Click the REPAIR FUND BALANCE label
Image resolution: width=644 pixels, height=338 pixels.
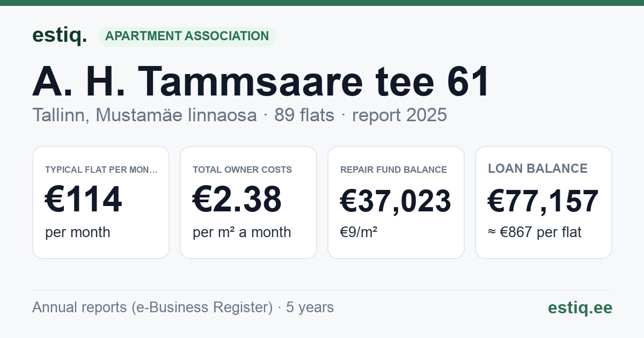[394, 170]
